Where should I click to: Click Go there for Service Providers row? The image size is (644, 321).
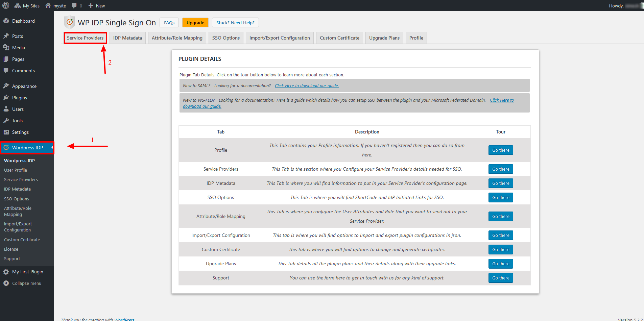pyautogui.click(x=501, y=169)
